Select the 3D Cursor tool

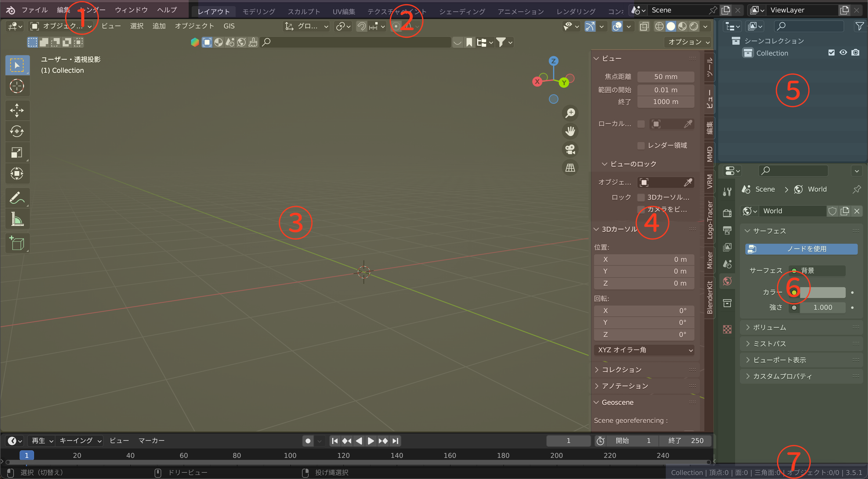tap(17, 86)
